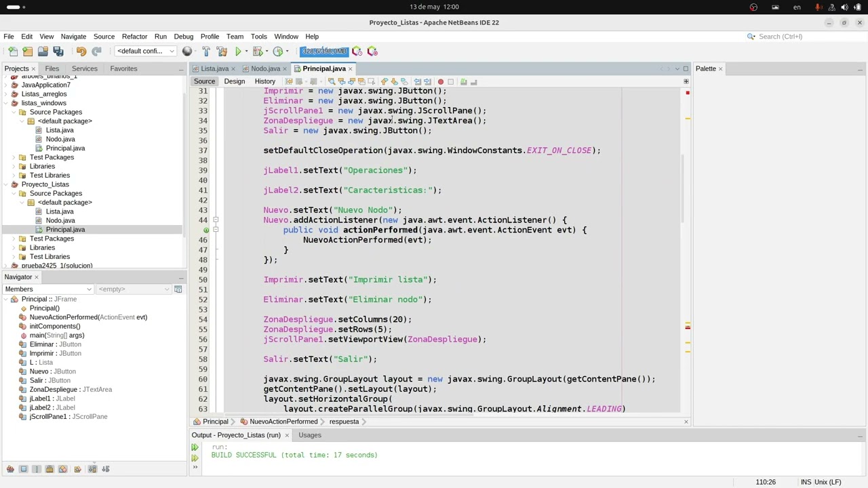Select Nodo.java under listas_windows
Image resolution: width=868 pixels, height=488 pixels.
click(x=60, y=139)
